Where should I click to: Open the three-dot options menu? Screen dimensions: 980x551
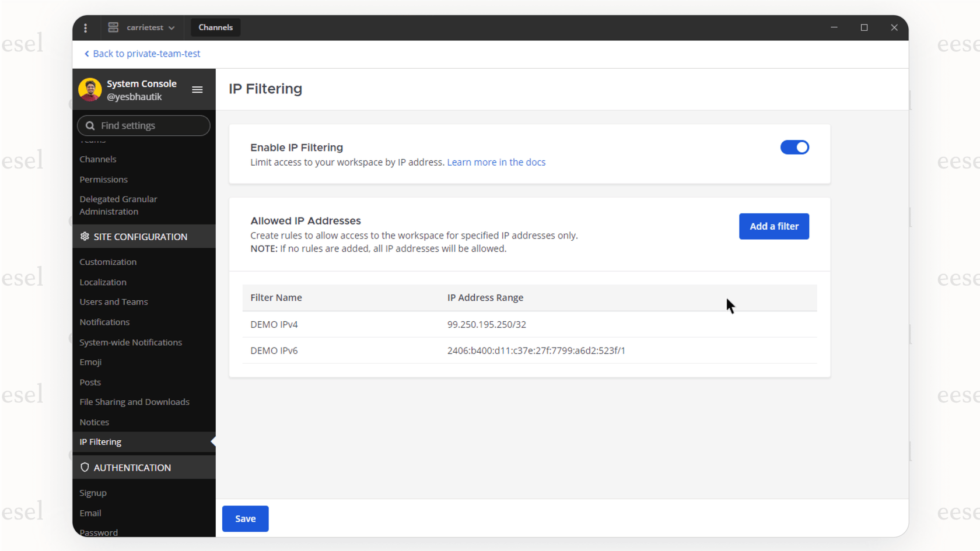[x=86, y=27]
